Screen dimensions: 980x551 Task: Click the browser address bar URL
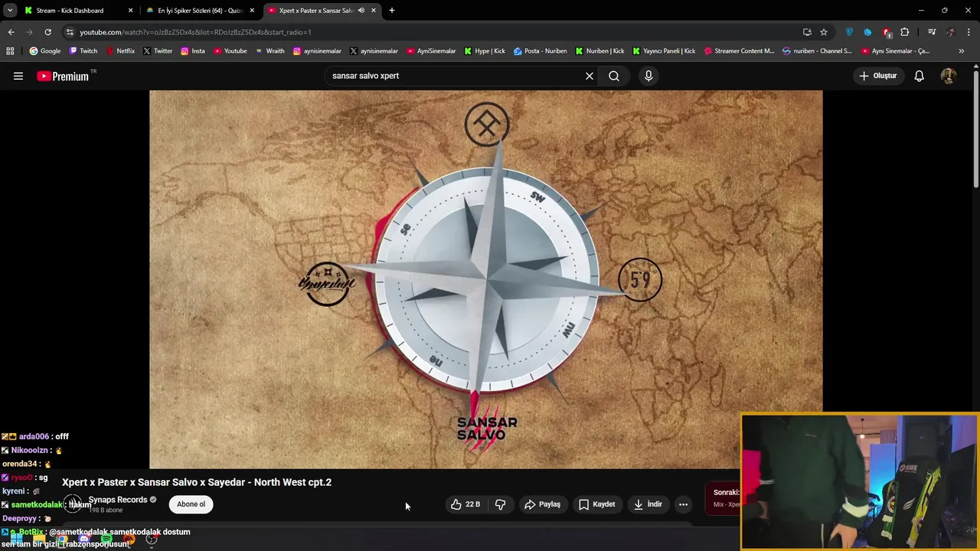[x=195, y=32]
